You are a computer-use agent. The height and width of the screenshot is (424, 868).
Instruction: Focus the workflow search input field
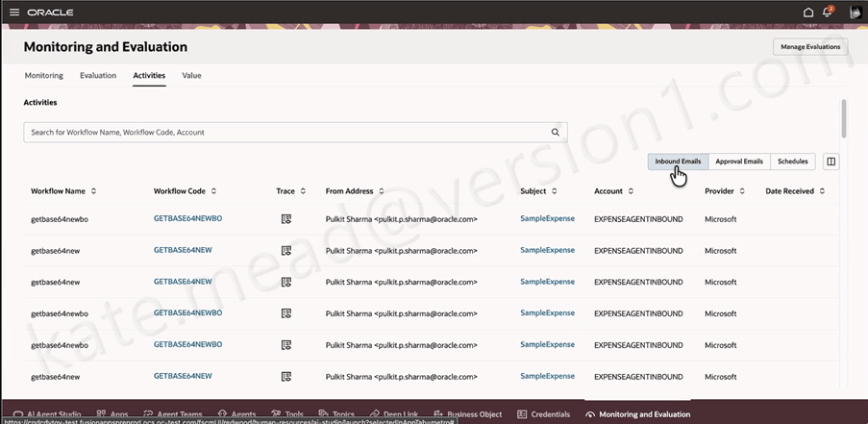(x=288, y=133)
